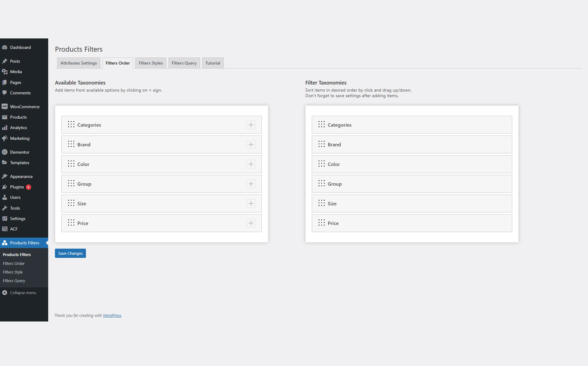Click the Plugins update count badge
The height and width of the screenshot is (366, 588).
pos(28,187)
